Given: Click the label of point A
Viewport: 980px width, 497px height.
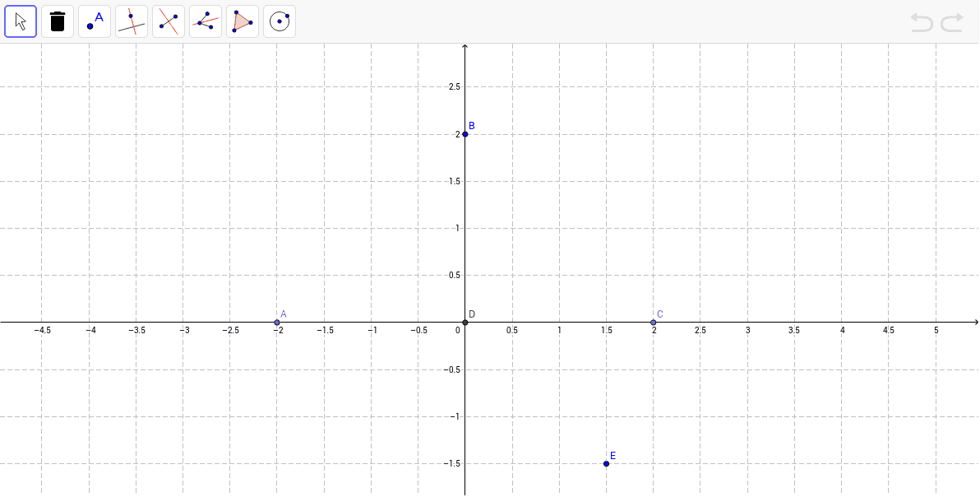Looking at the screenshot, I should click(x=283, y=314).
